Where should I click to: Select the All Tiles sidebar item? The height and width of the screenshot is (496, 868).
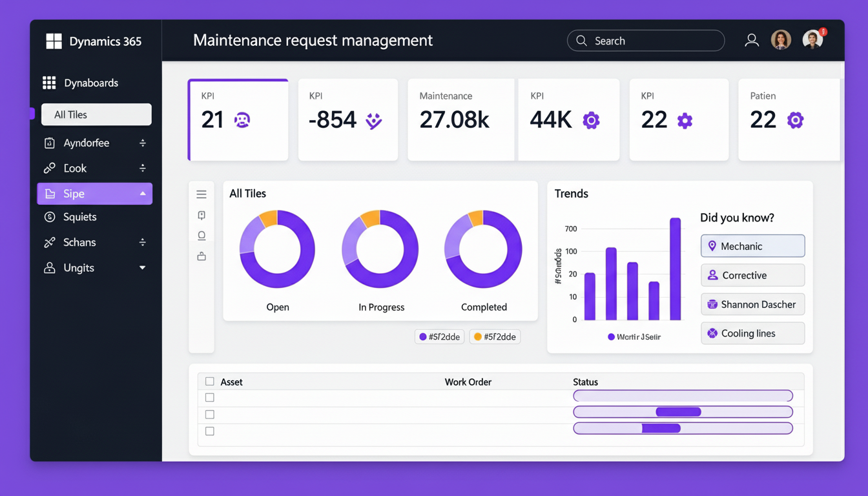(x=96, y=114)
